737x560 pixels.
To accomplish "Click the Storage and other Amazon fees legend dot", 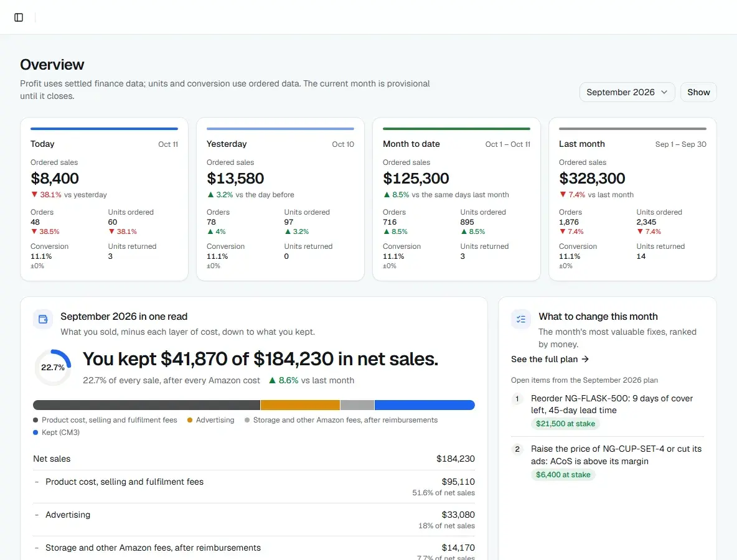I will point(247,420).
